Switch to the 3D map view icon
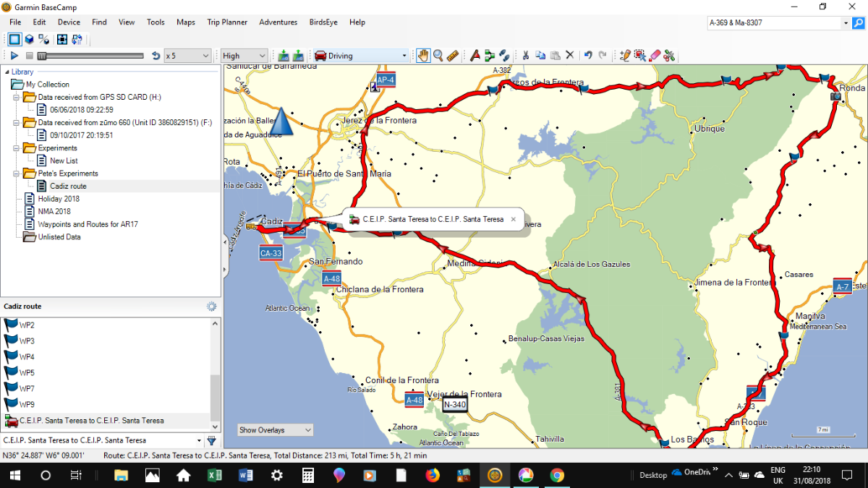This screenshot has width=868, height=488. tap(30, 39)
